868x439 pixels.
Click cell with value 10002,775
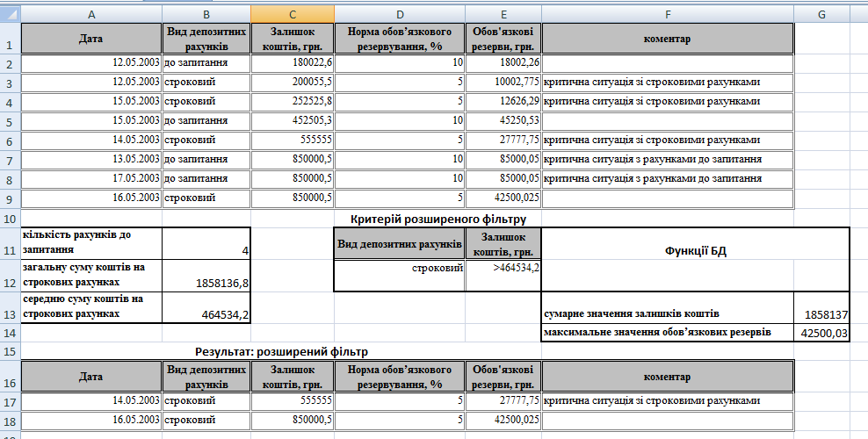click(503, 83)
